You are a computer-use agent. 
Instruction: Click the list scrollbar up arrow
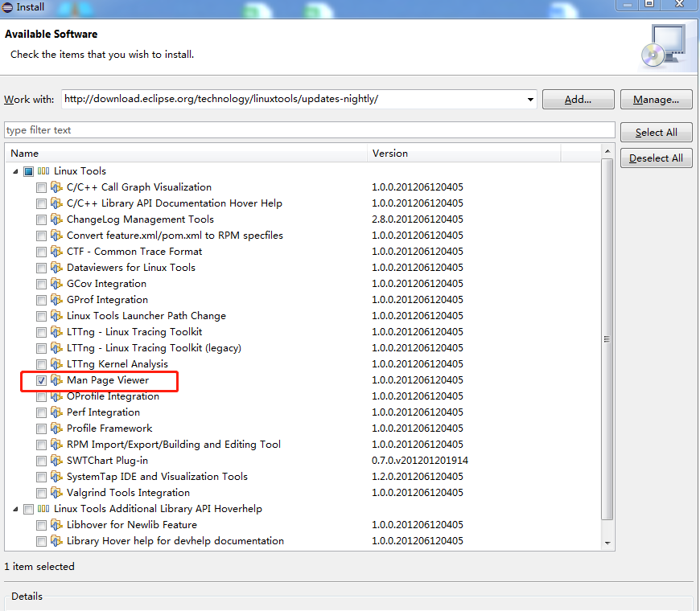[607, 152]
